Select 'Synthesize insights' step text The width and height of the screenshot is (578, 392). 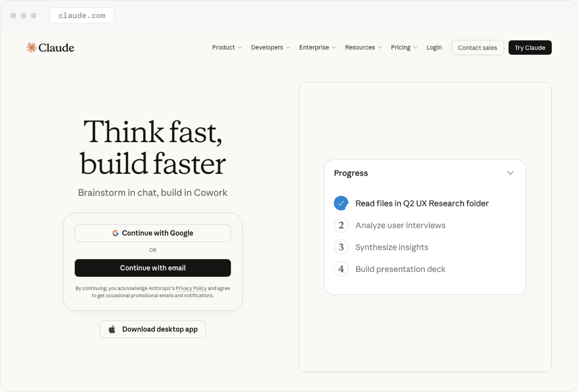click(x=392, y=247)
